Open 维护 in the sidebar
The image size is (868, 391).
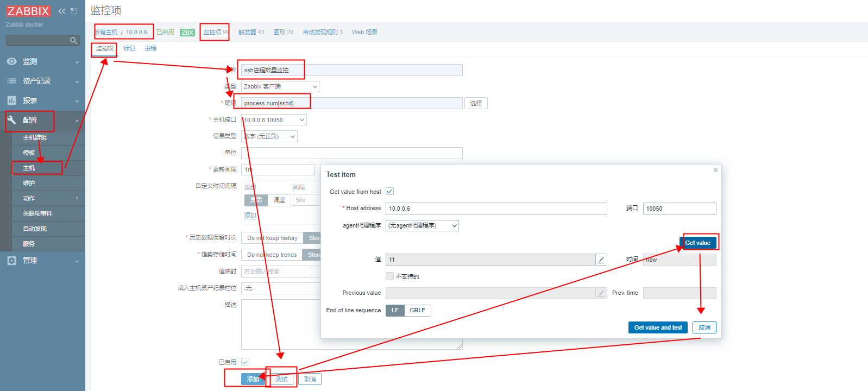click(x=48, y=183)
